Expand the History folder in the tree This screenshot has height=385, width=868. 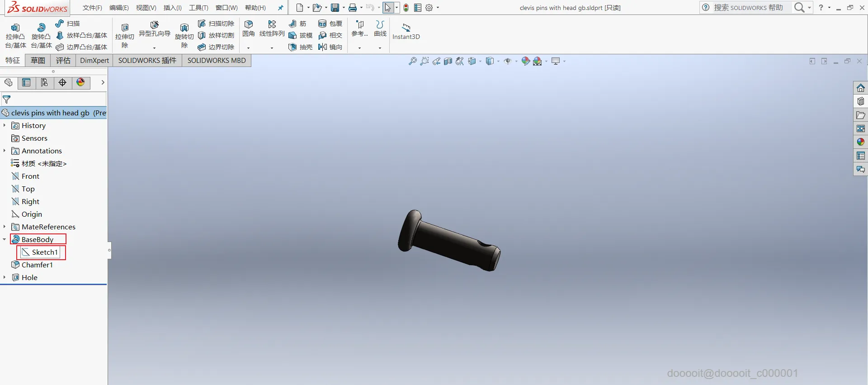[x=5, y=125]
